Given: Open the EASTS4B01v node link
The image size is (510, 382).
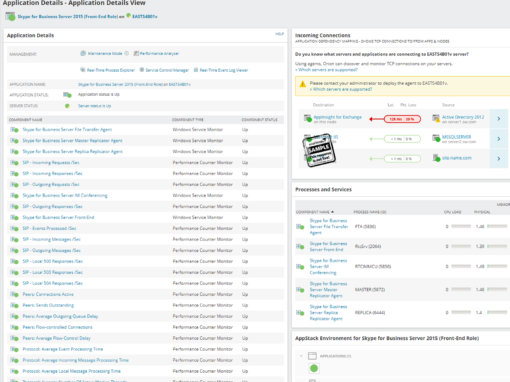Looking at the screenshot, I should coord(145,16).
